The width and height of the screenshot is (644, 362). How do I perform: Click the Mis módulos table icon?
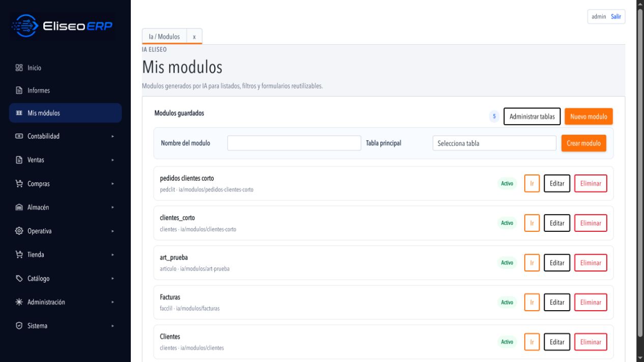click(x=19, y=113)
